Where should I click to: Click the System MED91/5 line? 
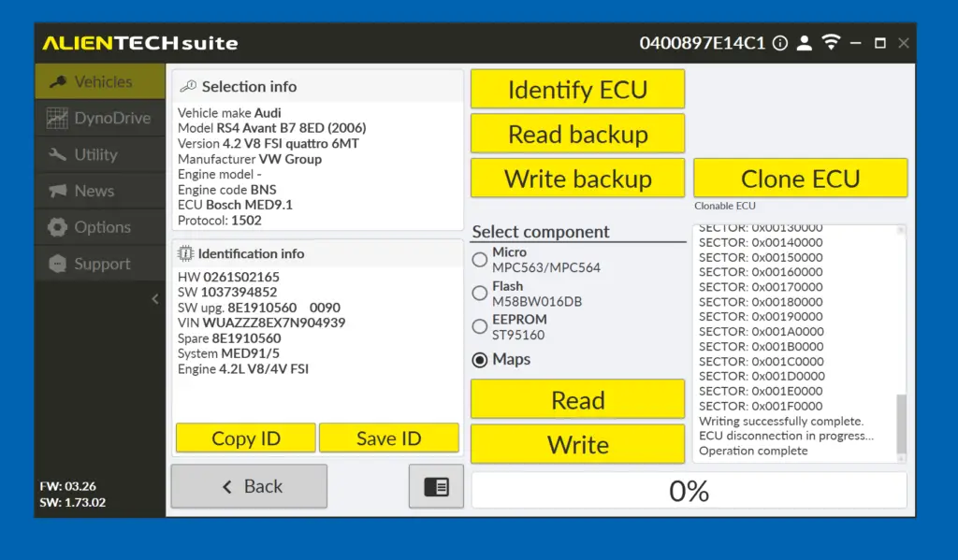click(228, 353)
